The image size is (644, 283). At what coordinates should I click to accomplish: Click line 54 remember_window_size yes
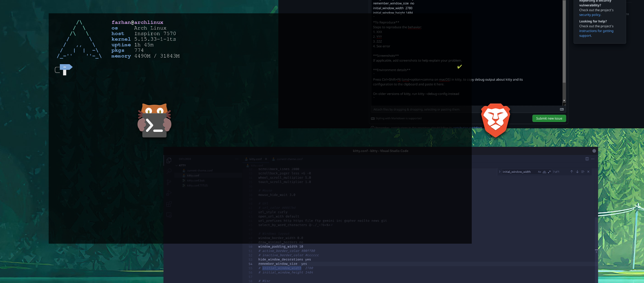(283, 264)
